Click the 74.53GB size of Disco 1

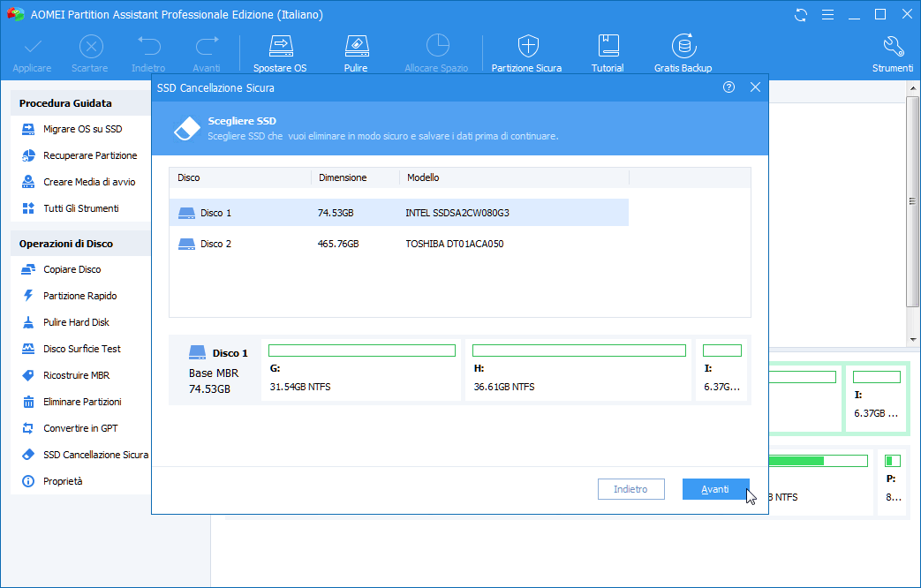pyautogui.click(x=336, y=213)
